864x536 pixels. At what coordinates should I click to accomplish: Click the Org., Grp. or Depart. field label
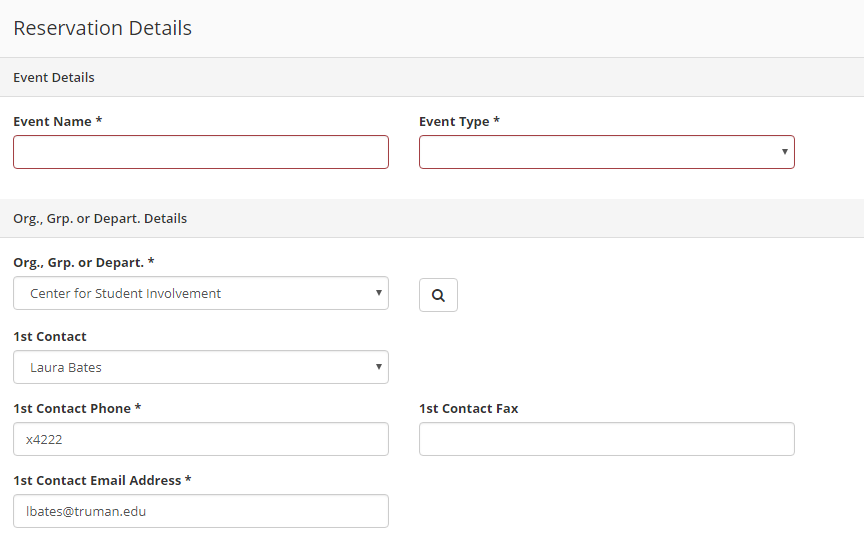(x=84, y=263)
